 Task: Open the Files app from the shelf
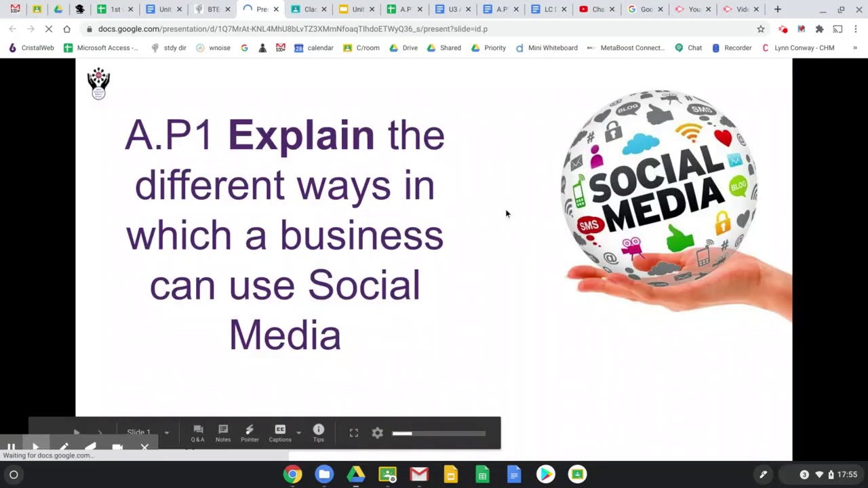coord(324,474)
